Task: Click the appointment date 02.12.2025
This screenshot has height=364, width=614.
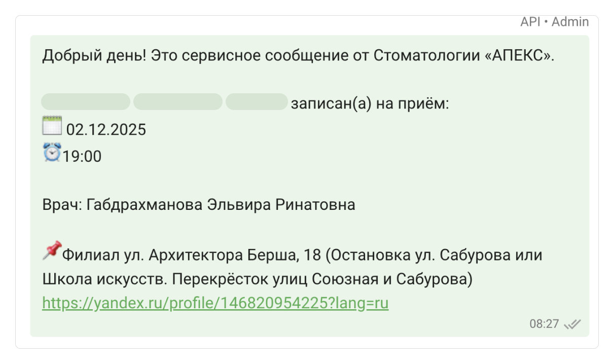Action: click(105, 129)
